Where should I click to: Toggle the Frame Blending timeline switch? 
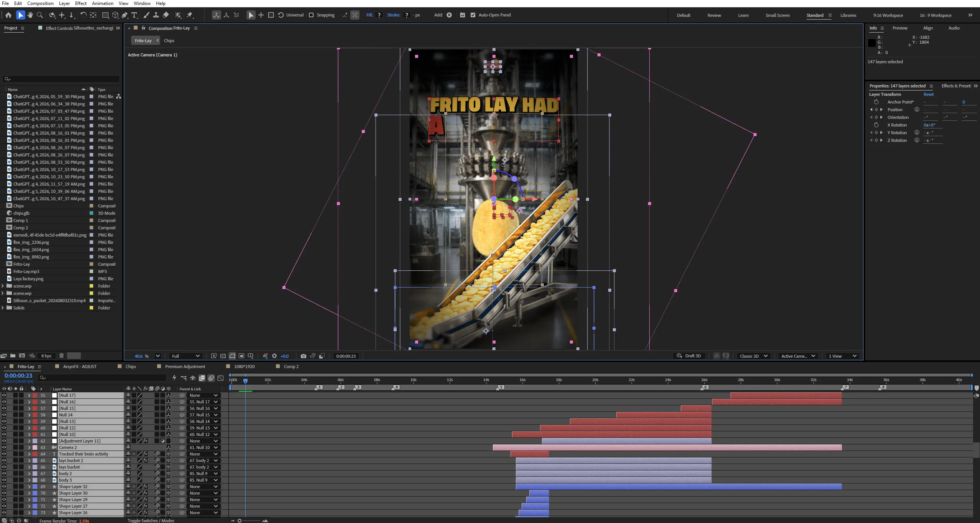pyautogui.click(x=202, y=378)
